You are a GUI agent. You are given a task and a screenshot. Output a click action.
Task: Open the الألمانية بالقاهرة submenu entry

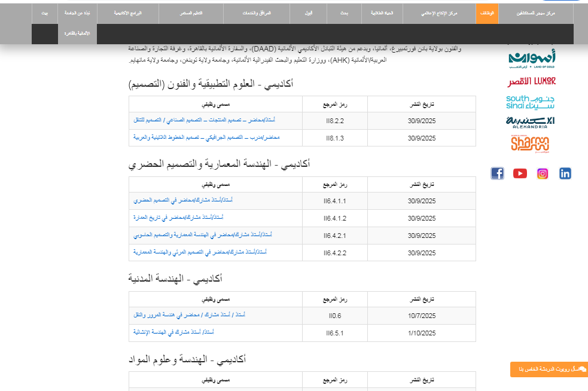tap(77, 33)
